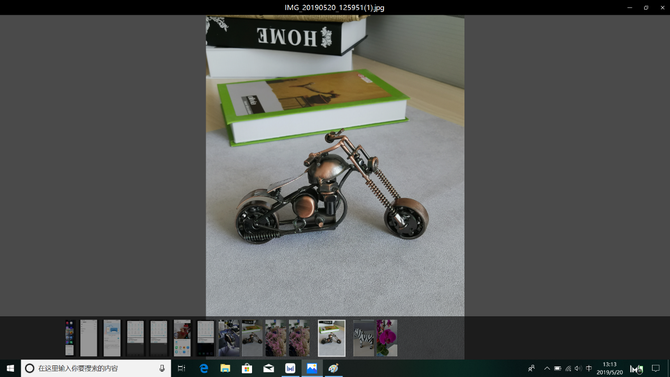Open the clock showing 13:13 and 2019/5/20
This screenshot has height=377, width=670.
(610, 368)
